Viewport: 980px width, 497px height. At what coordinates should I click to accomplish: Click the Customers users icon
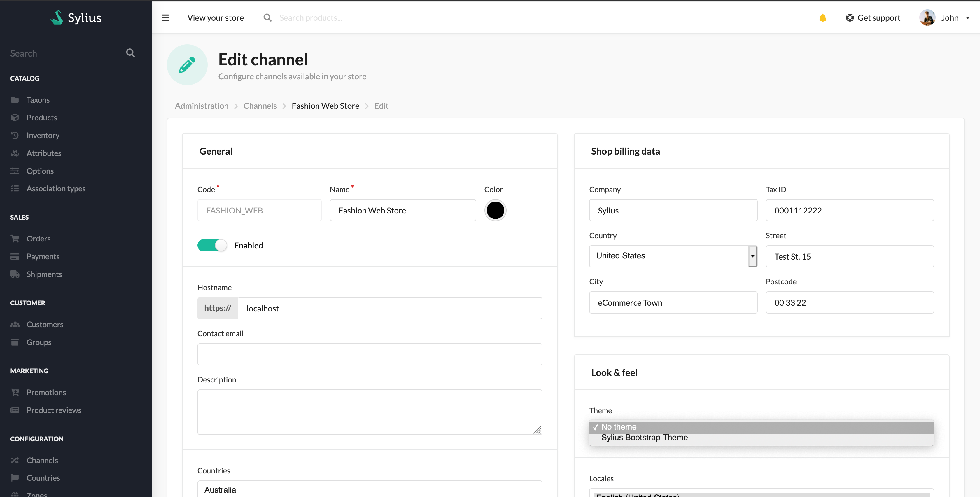tap(15, 324)
